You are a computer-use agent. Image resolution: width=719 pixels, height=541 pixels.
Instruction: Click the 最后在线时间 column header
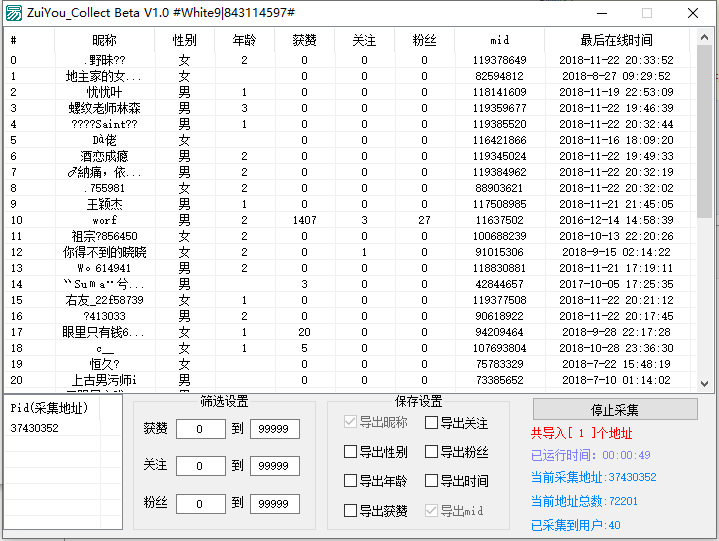pyautogui.click(x=616, y=40)
